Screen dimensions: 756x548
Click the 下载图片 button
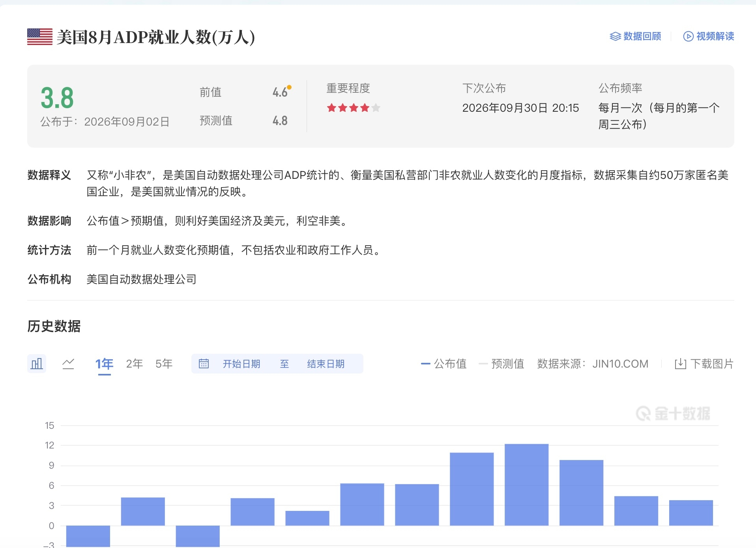704,364
